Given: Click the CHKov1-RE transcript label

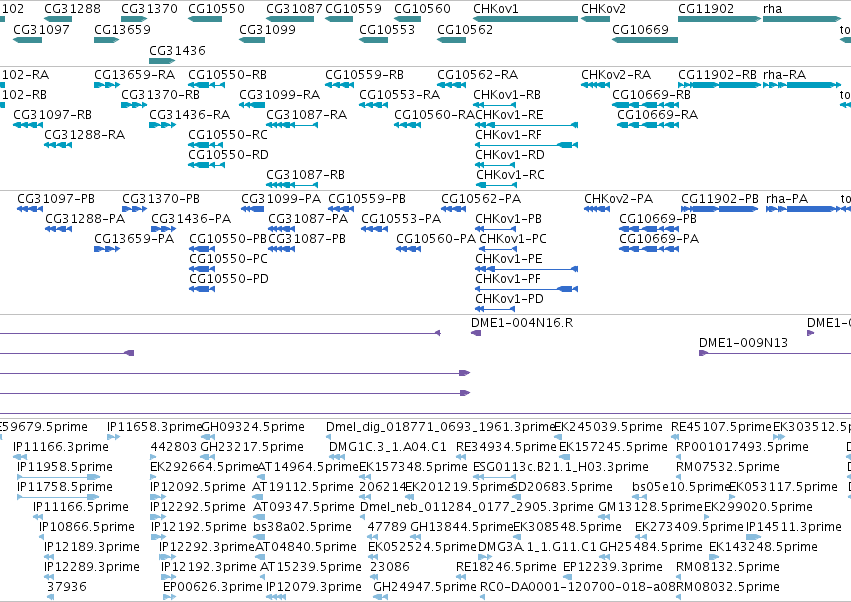Looking at the screenshot, I should click(x=509, y=115).
